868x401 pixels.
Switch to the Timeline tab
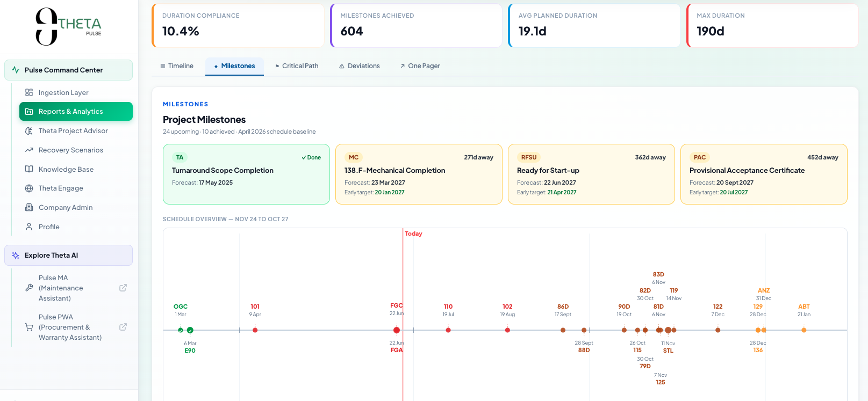point(177,66)
